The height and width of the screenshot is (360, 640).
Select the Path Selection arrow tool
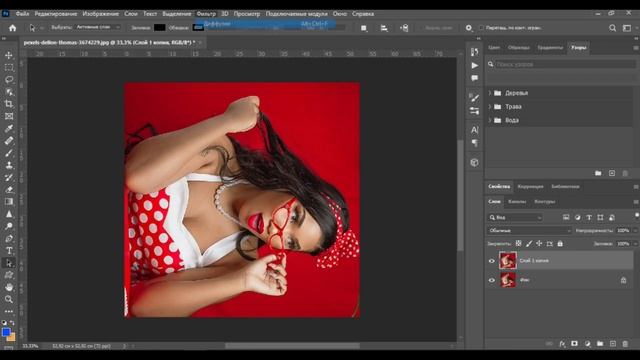click(9, 263)
